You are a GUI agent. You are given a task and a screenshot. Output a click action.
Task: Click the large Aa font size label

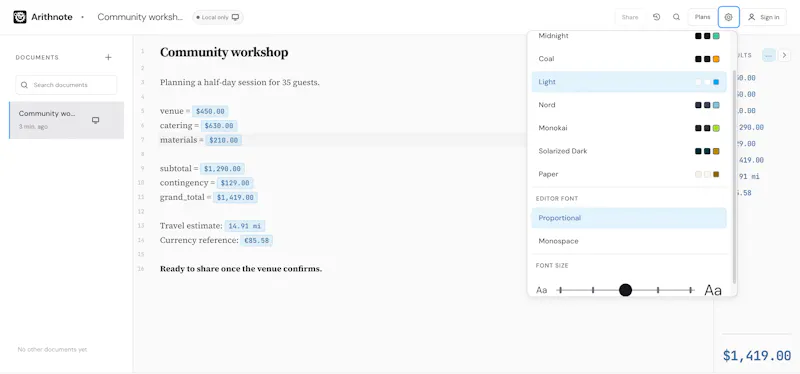pyautogui.click(x=713, y=290)
